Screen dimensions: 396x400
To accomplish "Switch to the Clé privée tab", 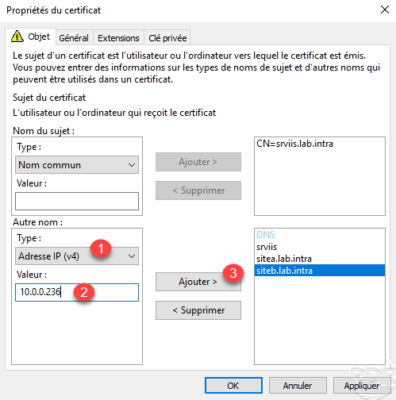I will coord(167,38).
